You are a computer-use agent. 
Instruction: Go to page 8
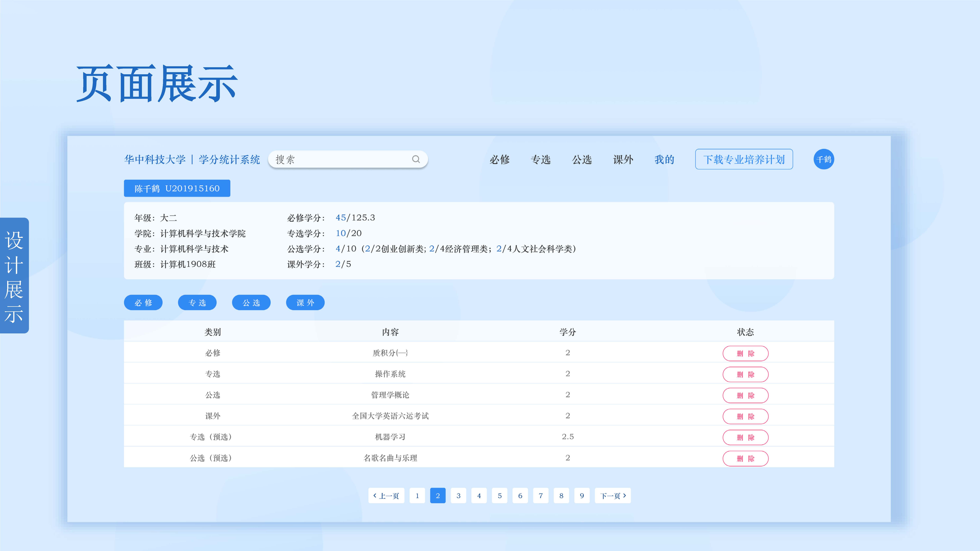[x=561, y=496]
